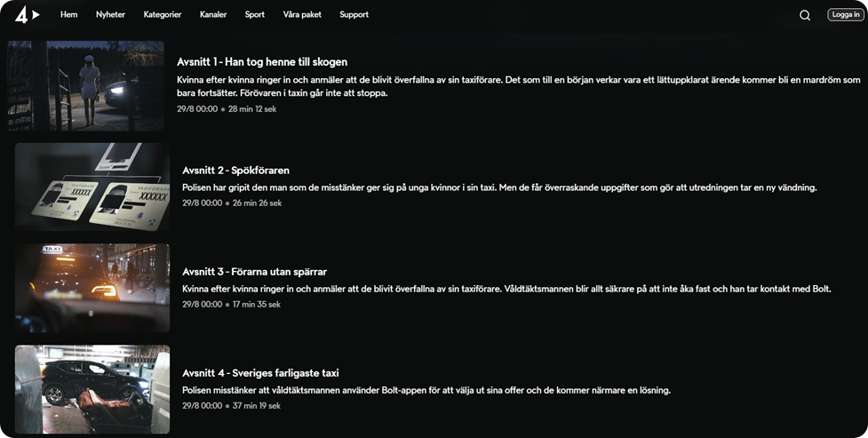
Task: Click episode 4 description about Bolt-appen
Action: pos(426,390)
